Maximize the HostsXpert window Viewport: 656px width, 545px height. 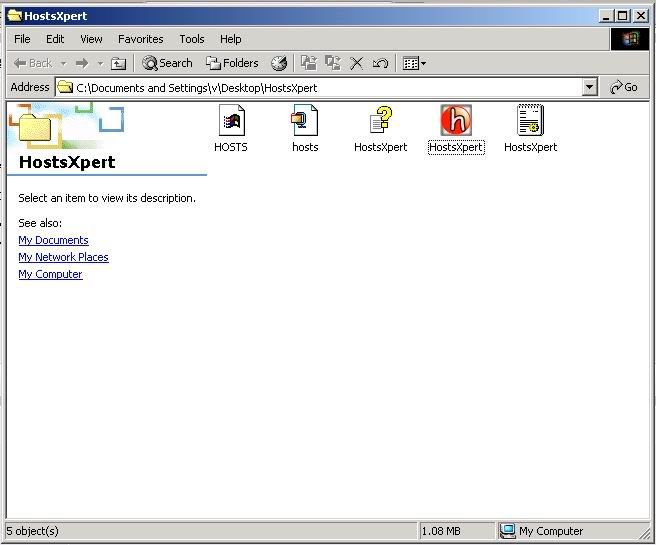click(623, 16)
